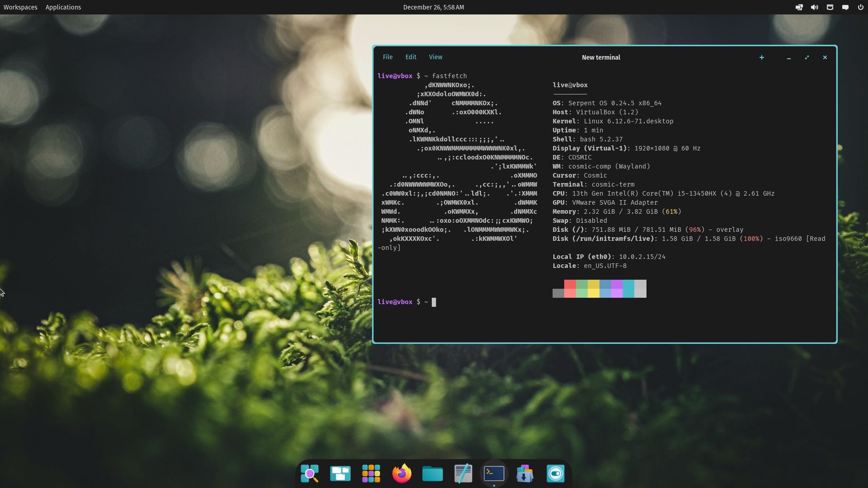Open the text editor from the dock
868x488 pixels.
click(x=463, y=474)
